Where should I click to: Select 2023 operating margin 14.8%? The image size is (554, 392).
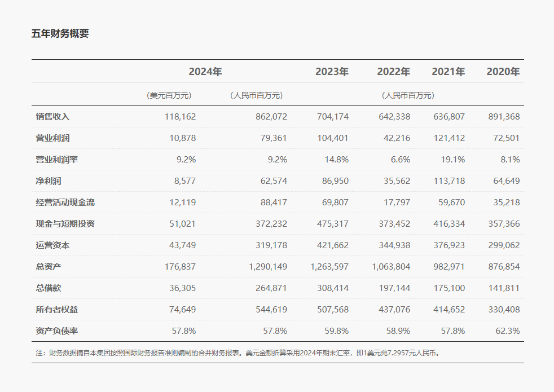point(337,160)
